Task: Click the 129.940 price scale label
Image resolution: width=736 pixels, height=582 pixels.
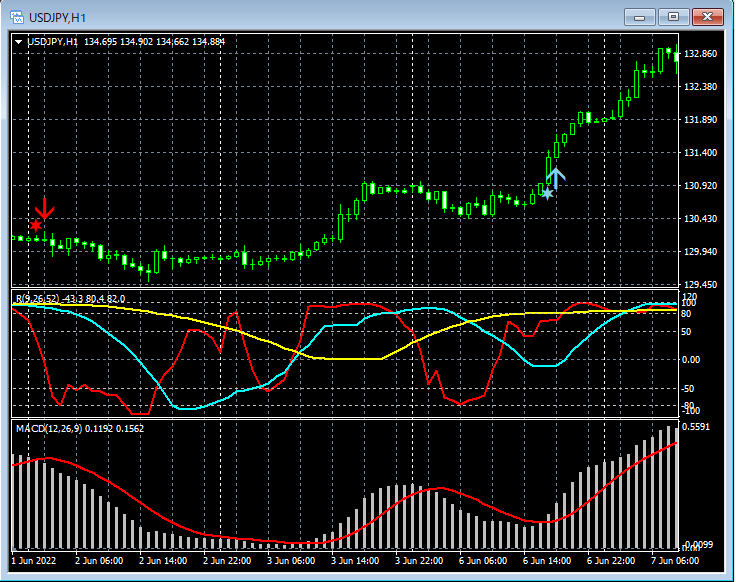Action: tap(700, 252)
